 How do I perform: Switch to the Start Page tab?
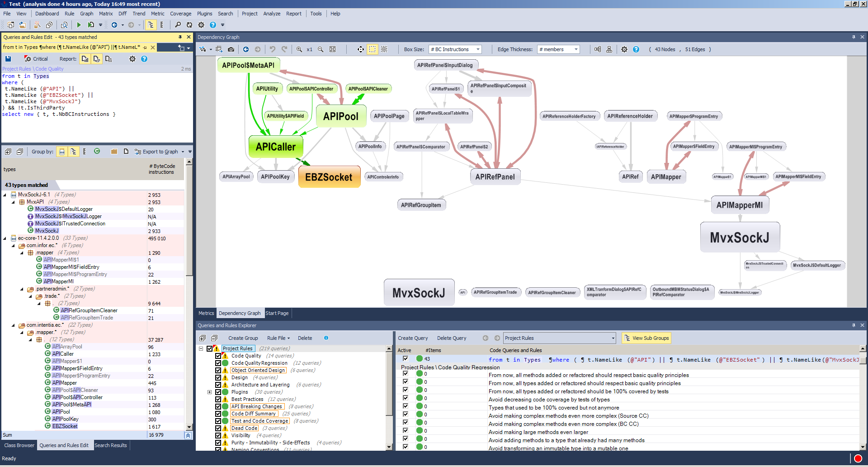click(x=277, y=313)
